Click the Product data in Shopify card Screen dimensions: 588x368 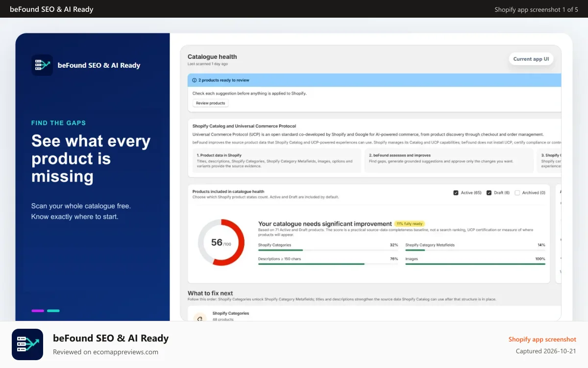click(x=276, y=160)
